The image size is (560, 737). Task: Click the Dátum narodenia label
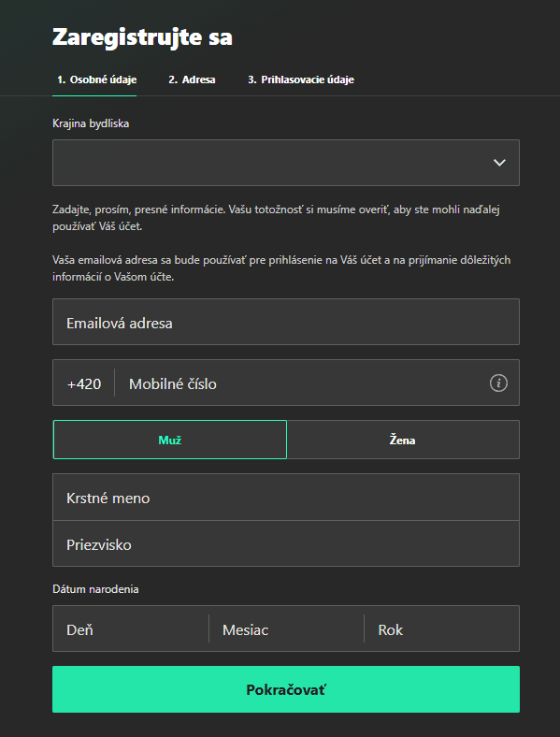pos(95,589)
